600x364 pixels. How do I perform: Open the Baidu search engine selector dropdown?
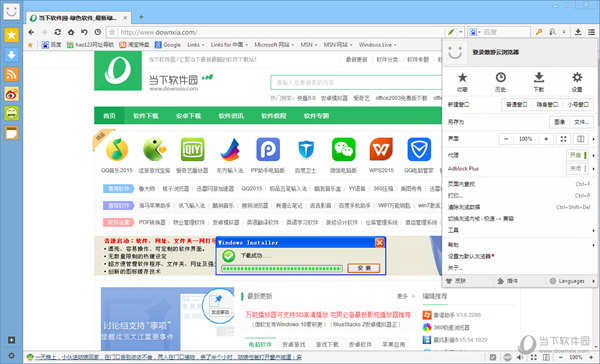point(475,32)
